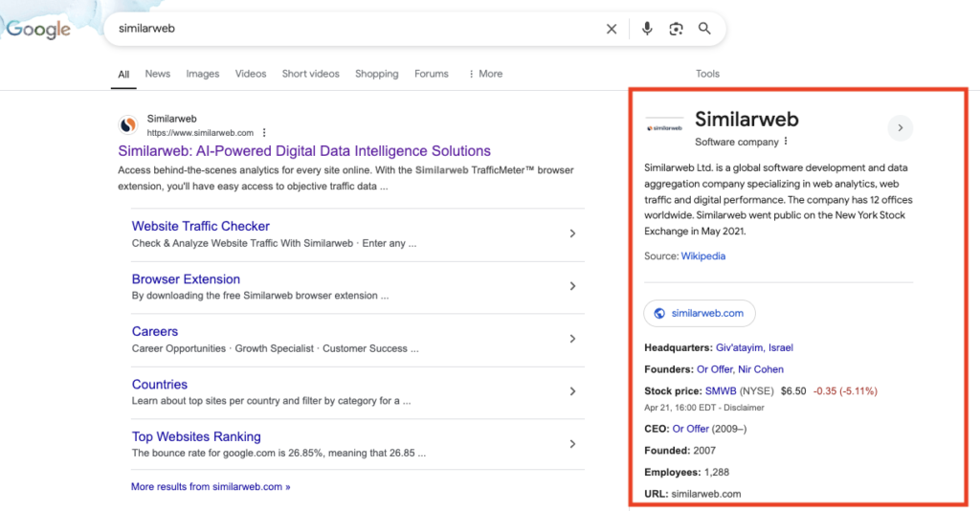Click the Similarweb logo in knowledge panel
This screenshot has height=511, width=980.
click(x=664, y=127)
